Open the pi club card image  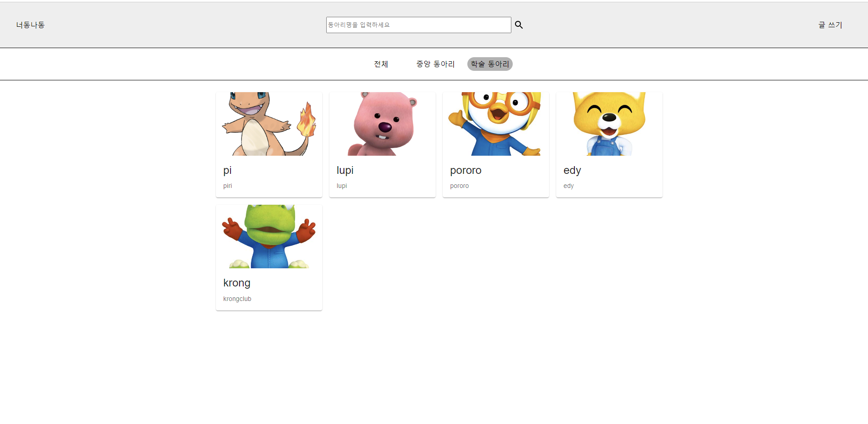(x=269, y=124)
